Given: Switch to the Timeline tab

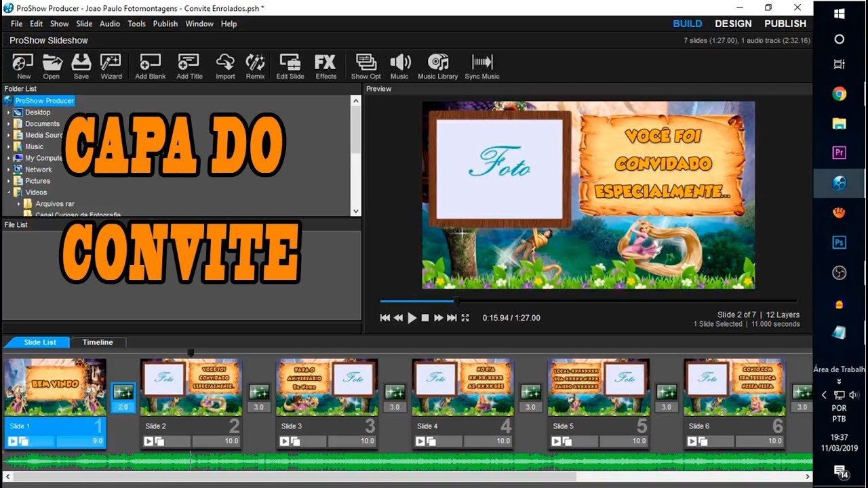Looking at the screenshot, I should (x=98, y=342).
